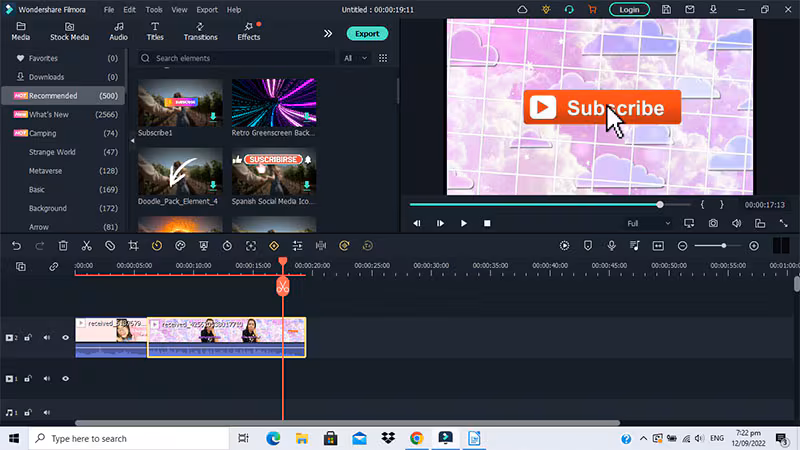Click the Green Screen icon in toolbar
The width and height of the screenshot is (800, 450).
pos(204,246)
